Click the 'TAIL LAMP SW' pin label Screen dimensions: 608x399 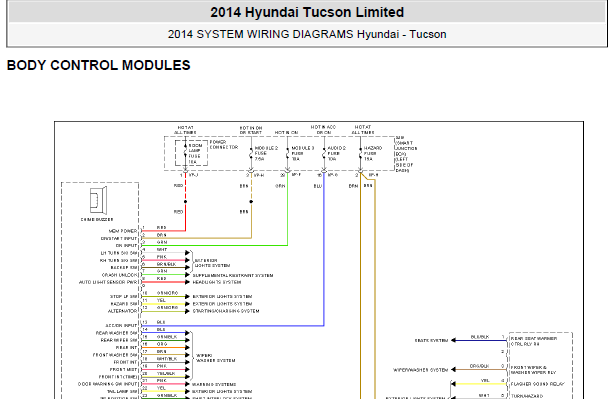(122, 392)
